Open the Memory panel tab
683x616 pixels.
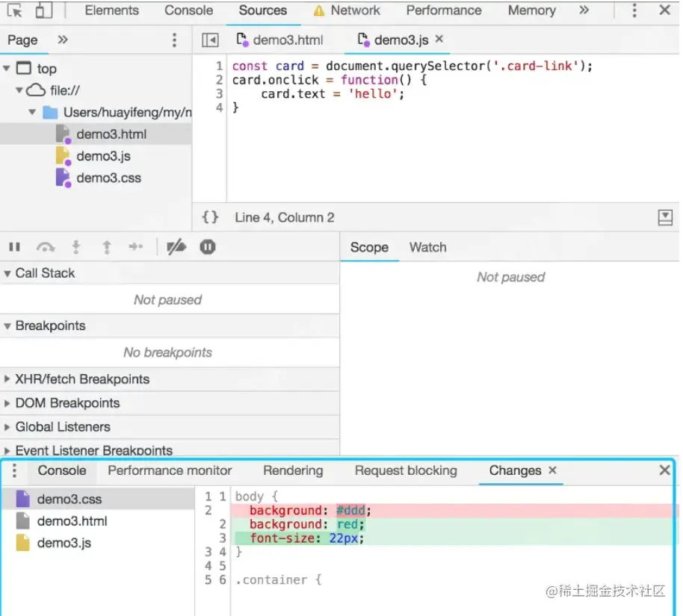pyautogui.click(x=531, y=10)
